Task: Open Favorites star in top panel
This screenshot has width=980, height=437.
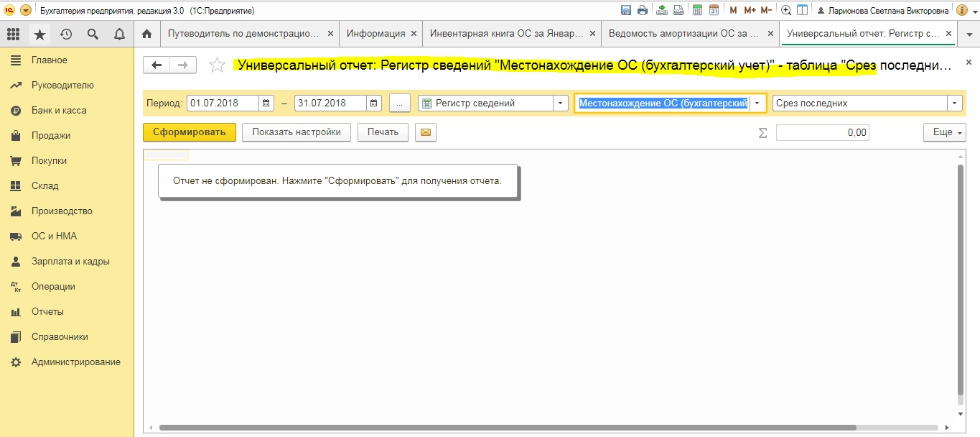Action: coord(39,34)
